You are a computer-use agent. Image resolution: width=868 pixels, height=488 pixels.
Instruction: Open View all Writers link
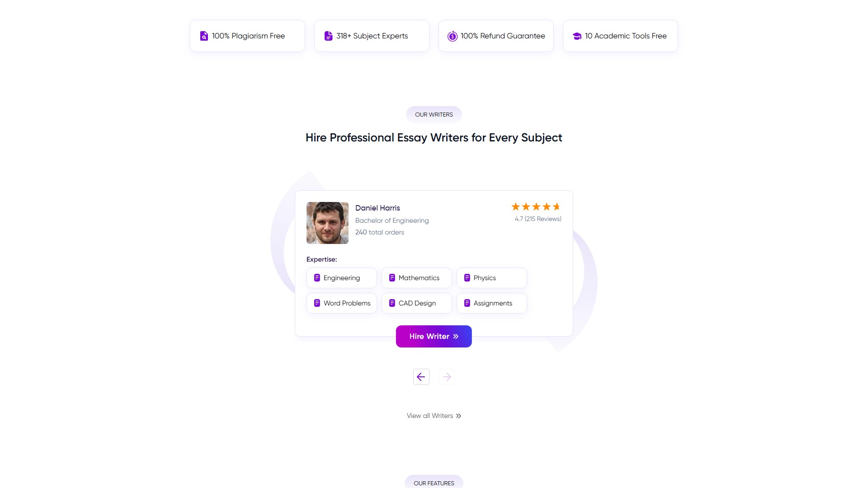429,415
